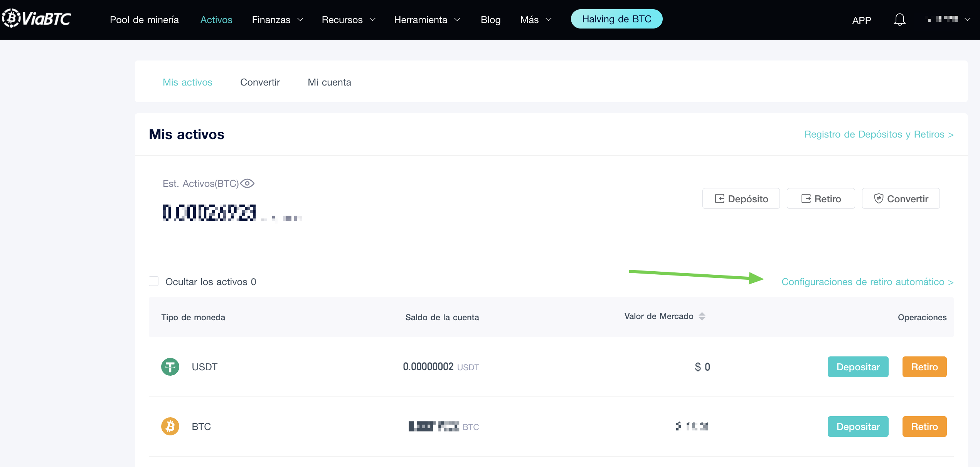Click the BTC Bitcoin coin icon
The width and height of the screenshot is (980, 467).
coord(170,427)
